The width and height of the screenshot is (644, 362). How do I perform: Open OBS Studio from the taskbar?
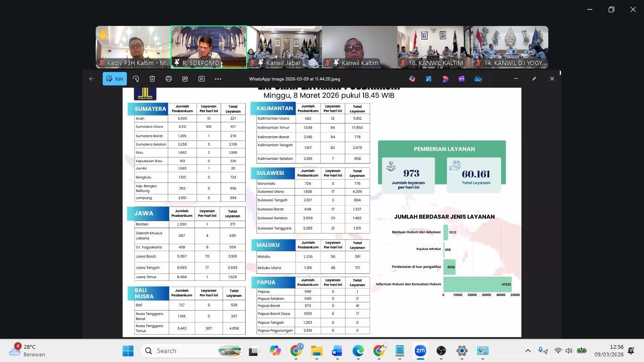pyautogui.click(x=441, y=351)
